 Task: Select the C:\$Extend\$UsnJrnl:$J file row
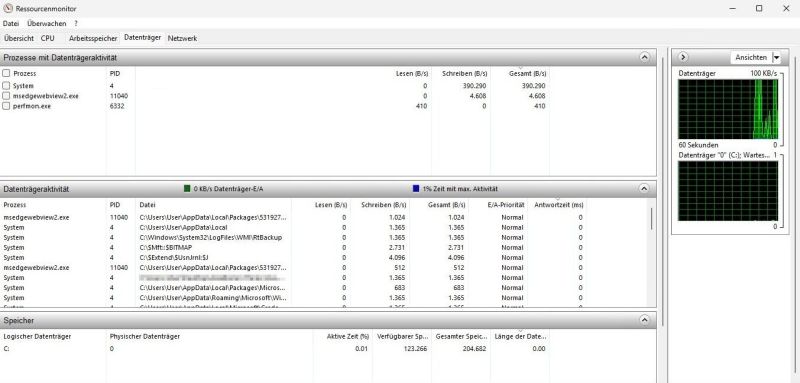(293, 258)
